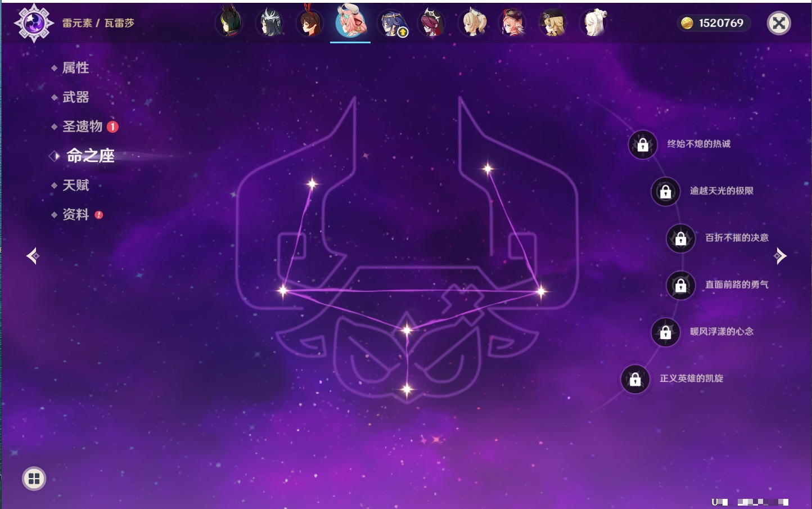This screenshot has height=509, width=812.
Task: Go to next character with right arrow
Action: pos(780,256)
